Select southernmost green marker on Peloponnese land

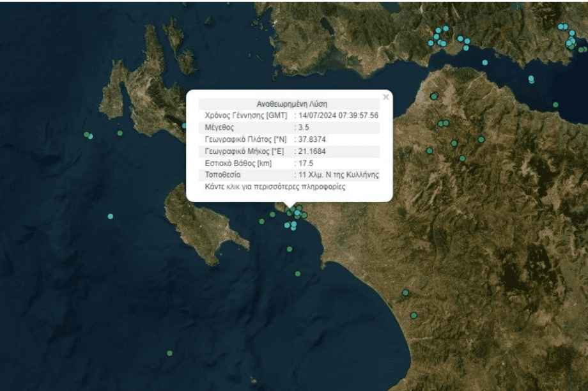coord(414,315)
